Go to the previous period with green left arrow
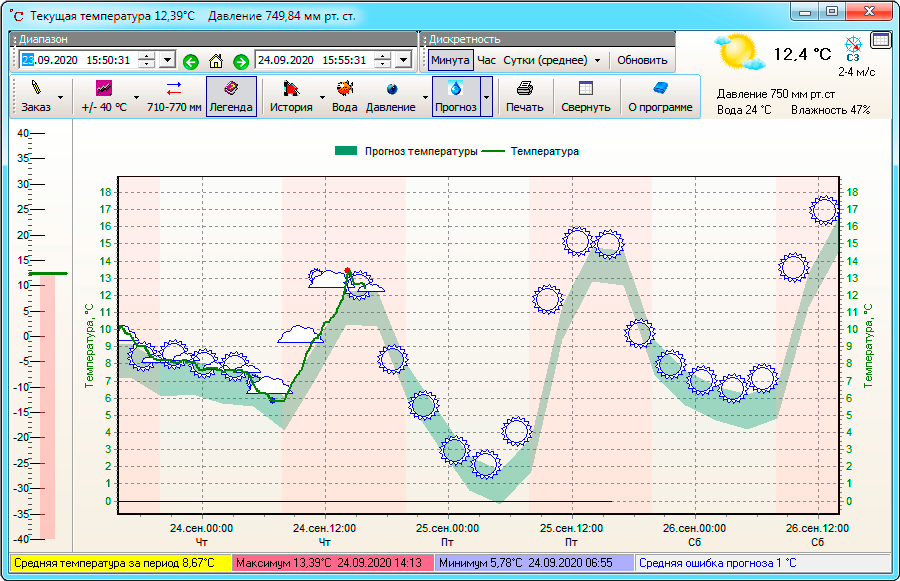 click(x=191, y=61)
